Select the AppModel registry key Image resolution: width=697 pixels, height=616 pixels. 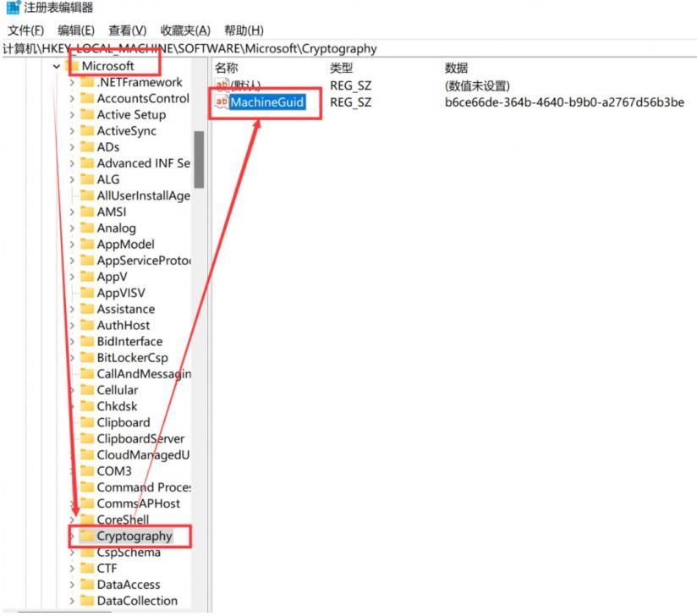pos(125,245)
